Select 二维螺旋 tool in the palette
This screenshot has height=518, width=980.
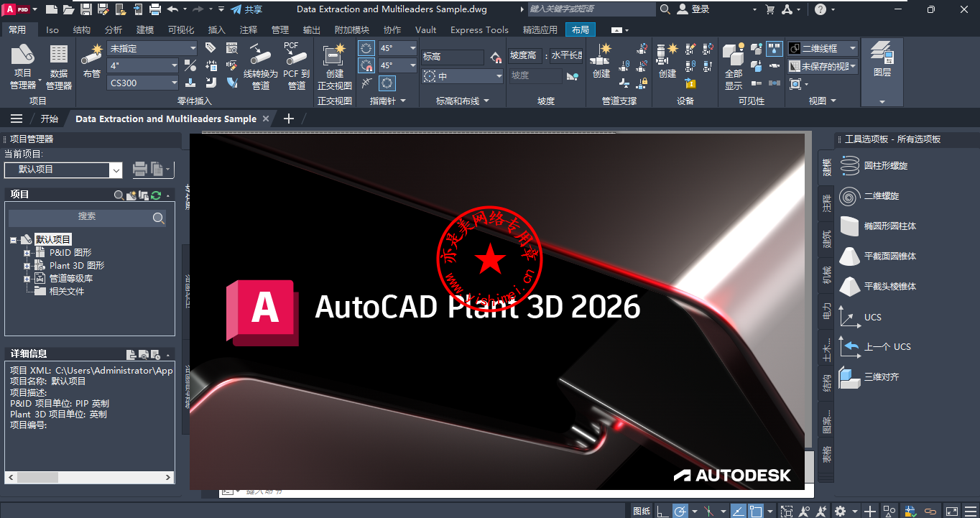(870, 195)
